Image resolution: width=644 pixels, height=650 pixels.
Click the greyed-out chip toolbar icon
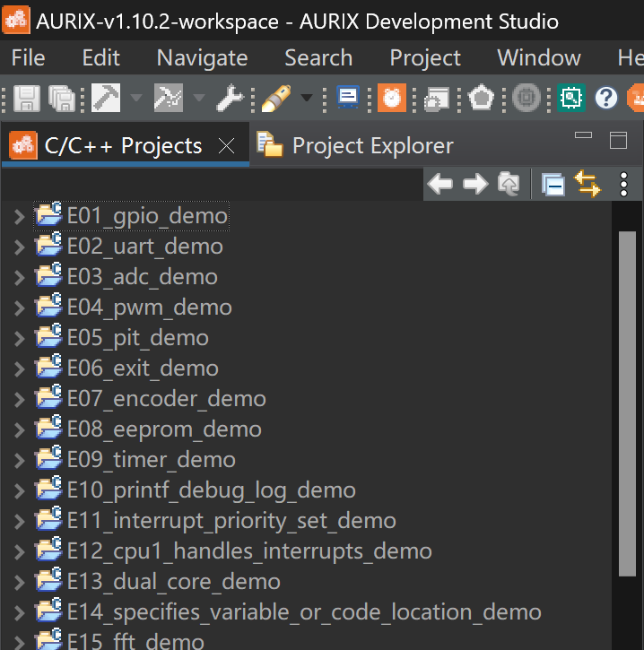click(527, 98)
